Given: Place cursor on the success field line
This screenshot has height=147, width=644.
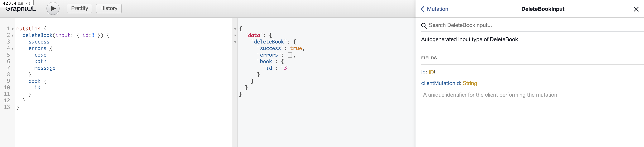Looking at the screenshot, I should click(x=39, y=42).
